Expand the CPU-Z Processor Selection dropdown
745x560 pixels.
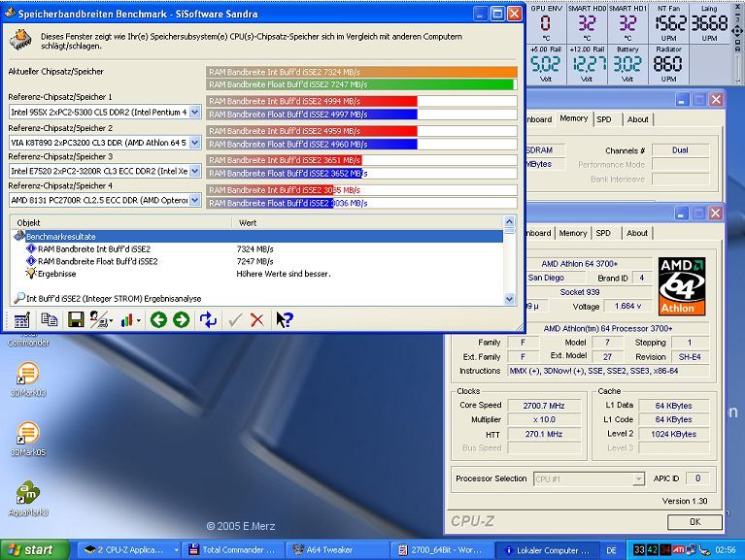point(638,478)
